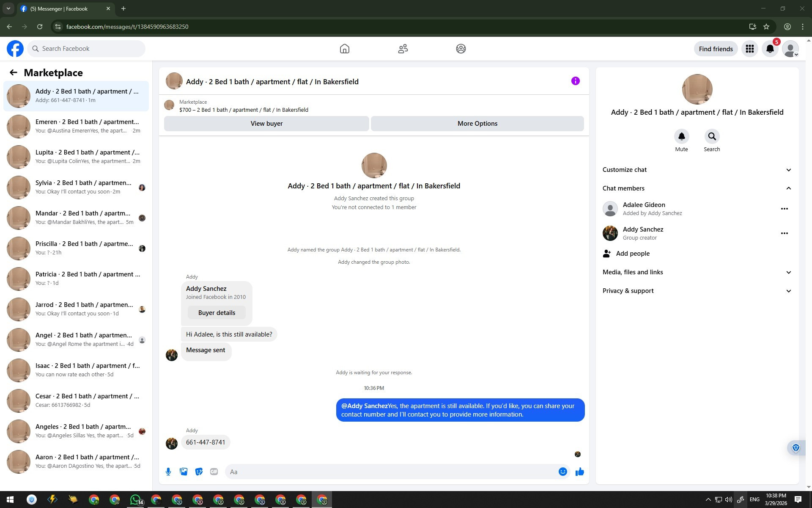
Task: Click the voice clip microphone icon
Action: pos(168,472)
